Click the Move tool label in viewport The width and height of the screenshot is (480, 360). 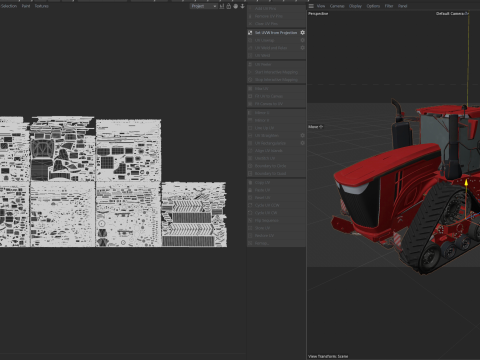click(313, 127)
